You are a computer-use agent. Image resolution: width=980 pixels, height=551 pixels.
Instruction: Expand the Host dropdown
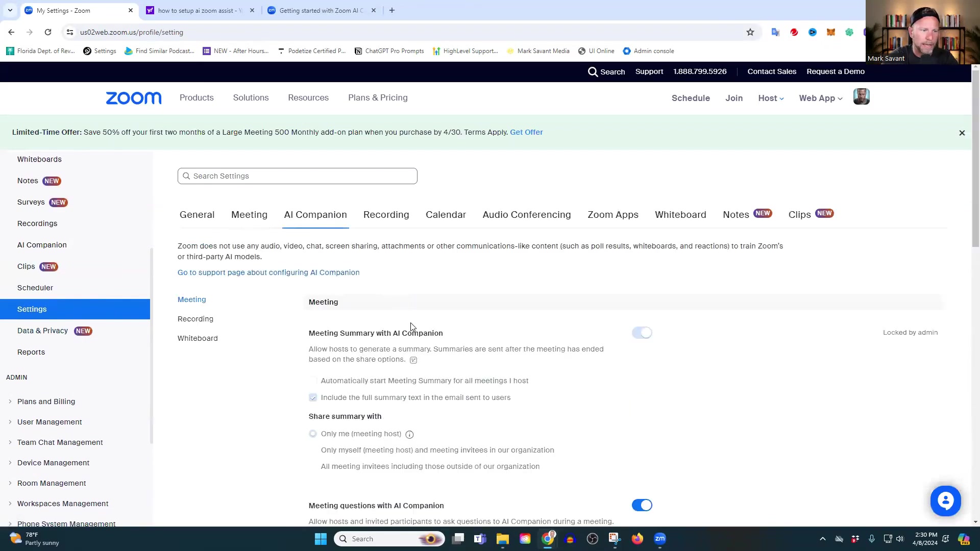[771, 98]
